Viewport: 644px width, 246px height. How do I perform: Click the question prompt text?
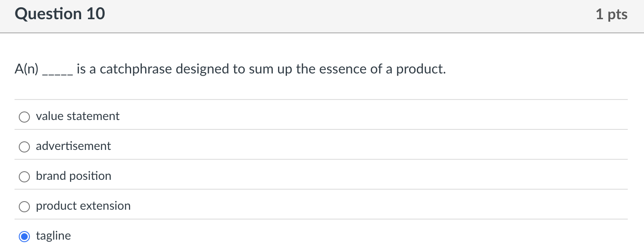point(231,69)
